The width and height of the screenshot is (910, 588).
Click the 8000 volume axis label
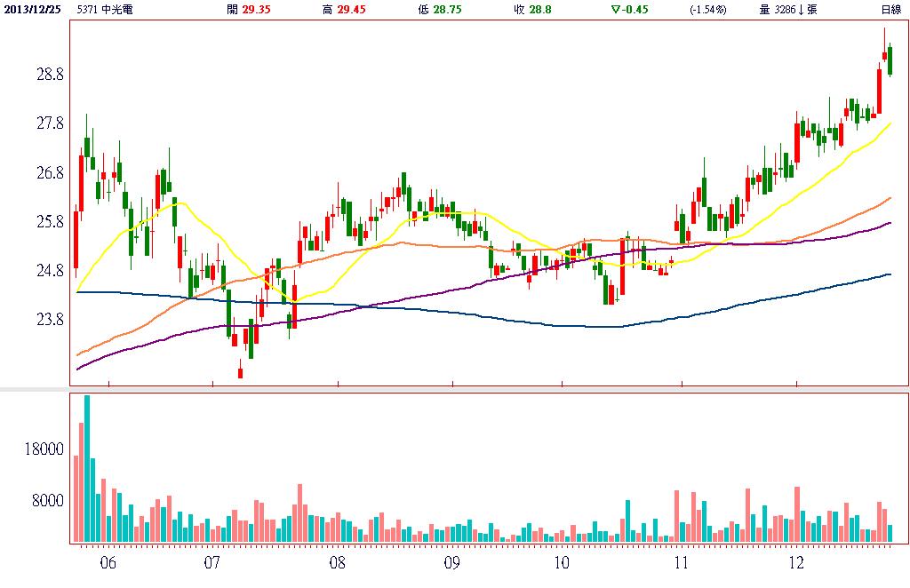tap(49, 501)
